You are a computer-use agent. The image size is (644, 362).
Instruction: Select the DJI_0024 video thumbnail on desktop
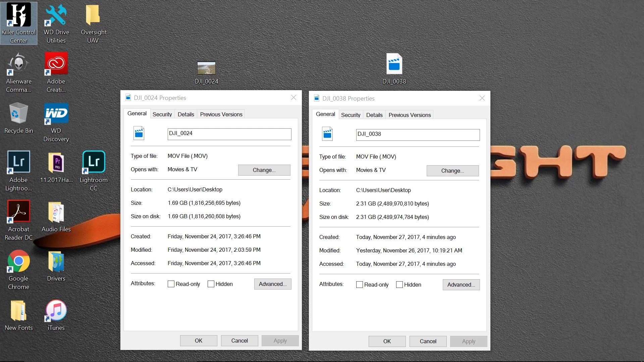point(206,68)
